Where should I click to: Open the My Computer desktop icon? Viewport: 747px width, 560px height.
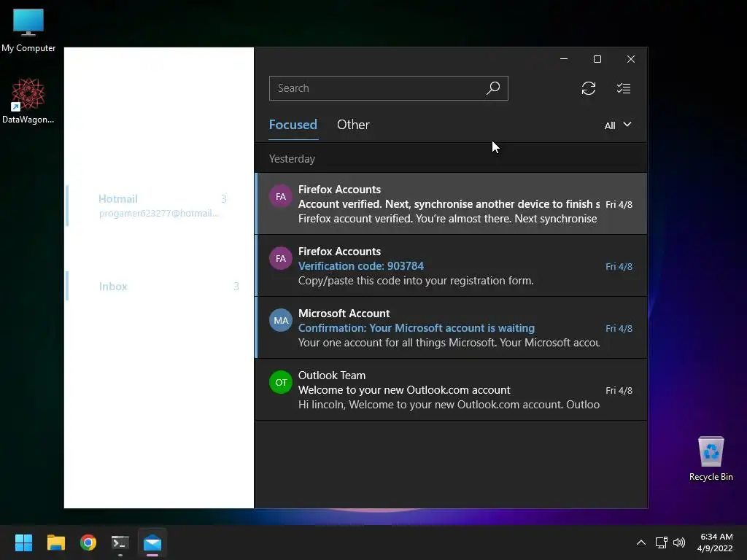pos(28,30)
